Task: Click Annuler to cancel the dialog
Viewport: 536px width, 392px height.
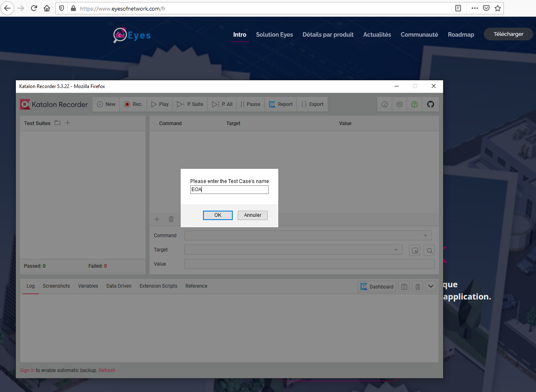Action: tap(253, 215)
